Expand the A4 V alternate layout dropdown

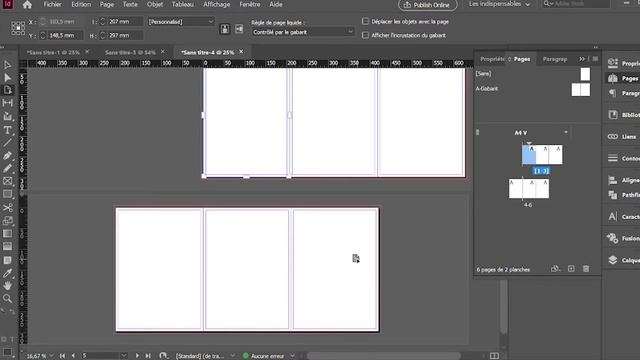[x=566, y=132]
